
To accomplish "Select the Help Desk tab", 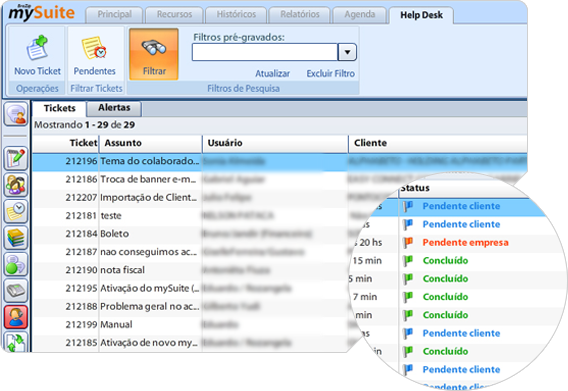I will (421, 15).
